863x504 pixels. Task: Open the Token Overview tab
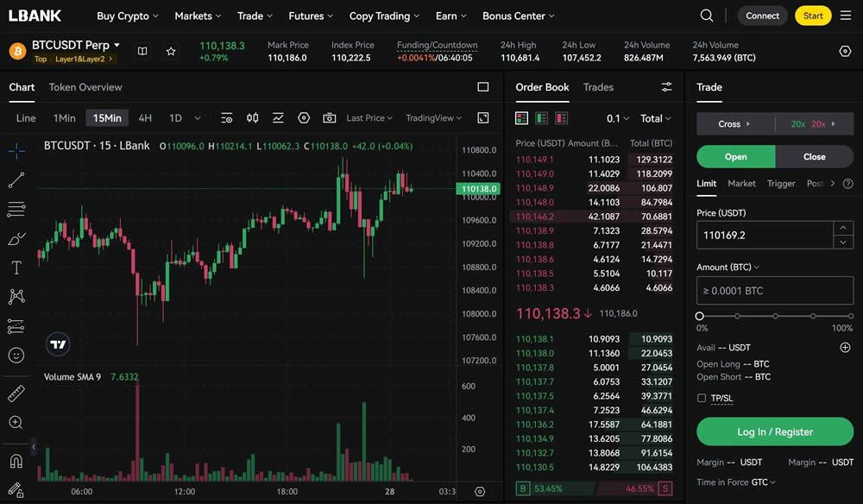(85, 87)
